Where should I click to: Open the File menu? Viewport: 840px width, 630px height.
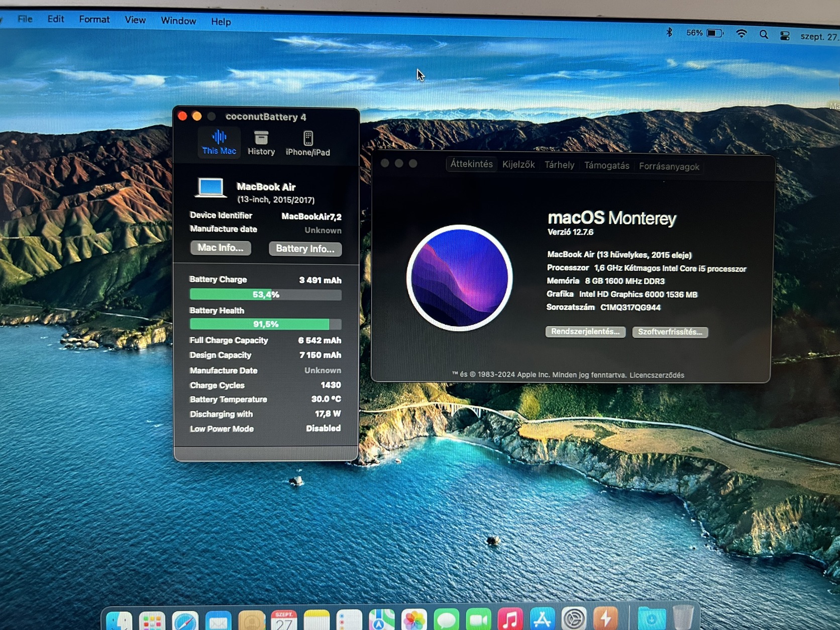[25, 19]
